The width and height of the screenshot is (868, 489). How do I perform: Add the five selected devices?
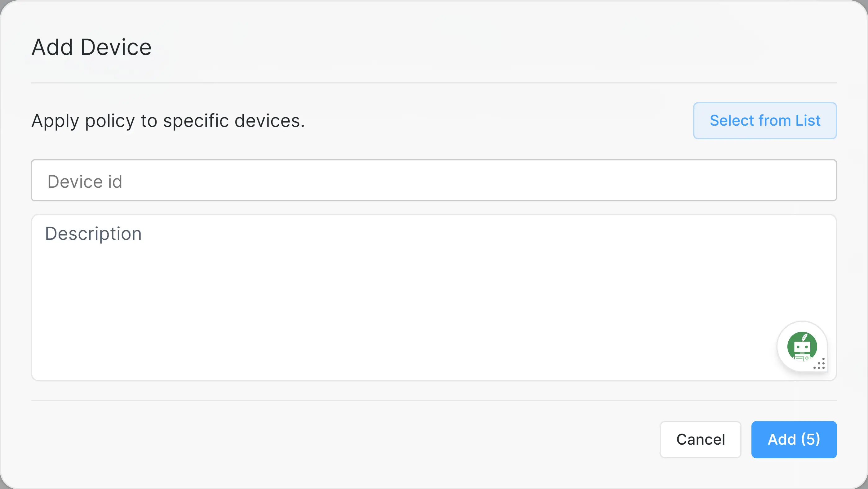pyautogui.click(x=794, y=439)
